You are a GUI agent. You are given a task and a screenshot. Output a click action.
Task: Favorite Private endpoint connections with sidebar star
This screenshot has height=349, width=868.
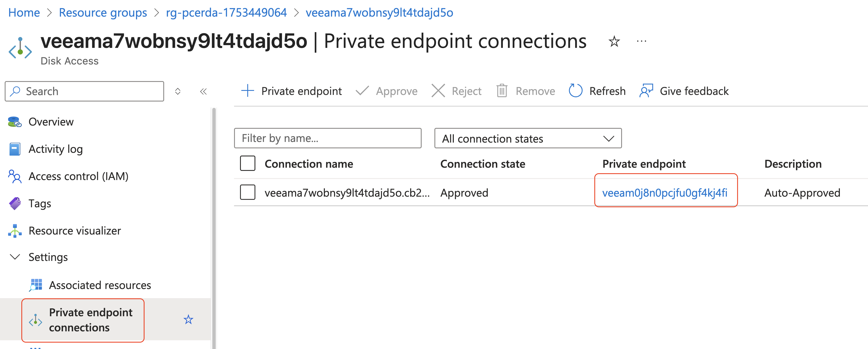click(188, 319)
